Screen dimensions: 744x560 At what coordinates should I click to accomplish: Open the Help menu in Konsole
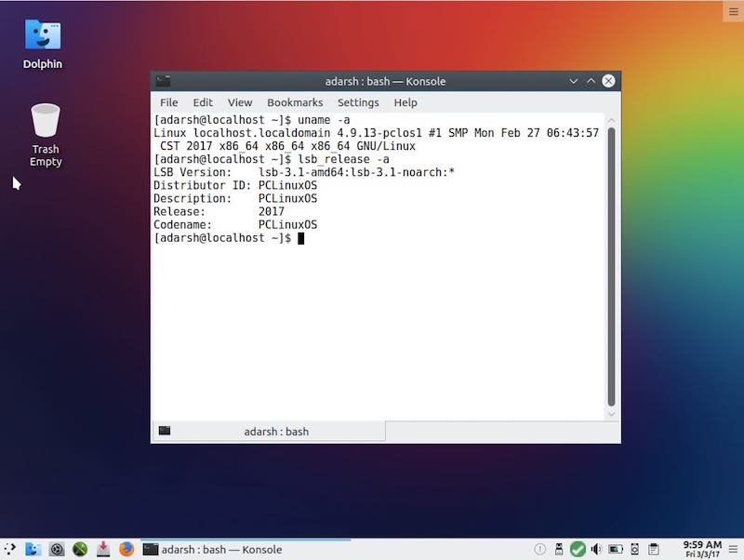coord(405,102)
